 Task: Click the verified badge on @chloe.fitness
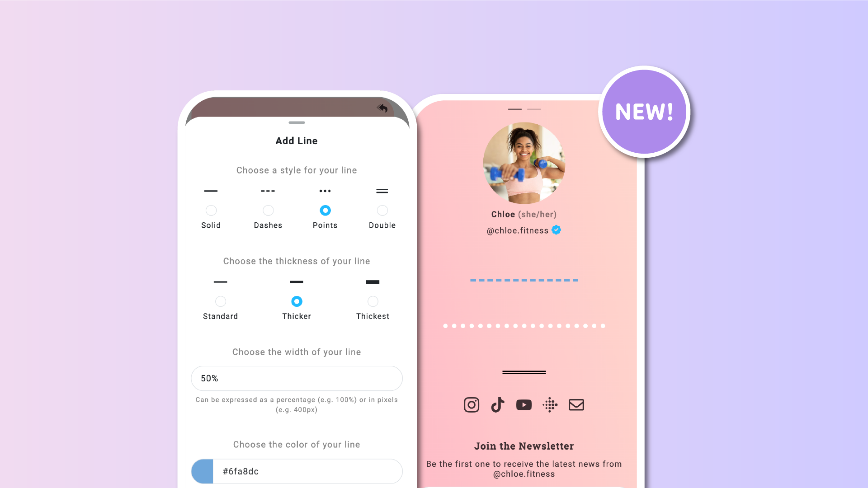(556, 230)
